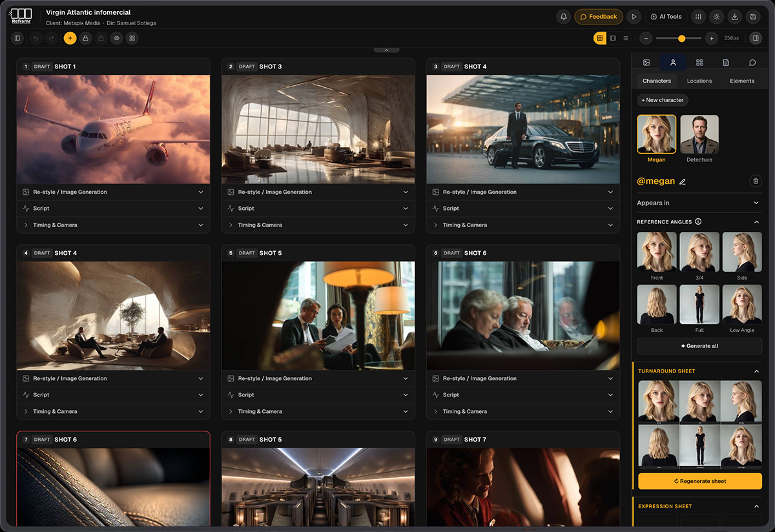Collapse the Reference Angles section
The image size is (775, 532).
(756, 221)
